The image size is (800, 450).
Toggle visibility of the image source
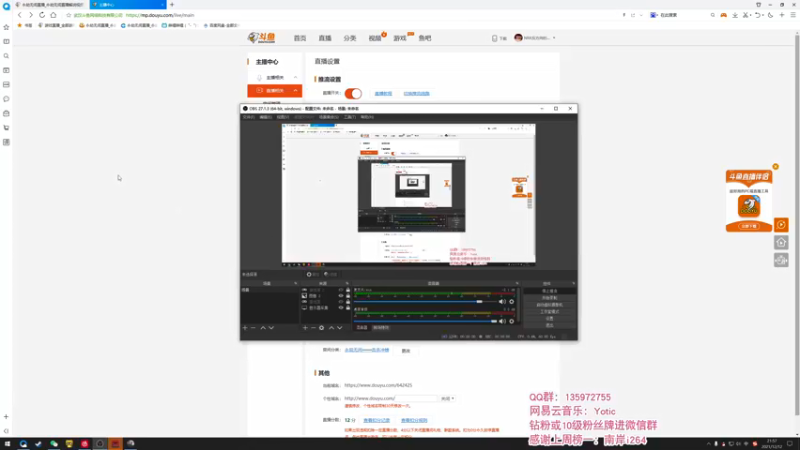coord(341,296)
